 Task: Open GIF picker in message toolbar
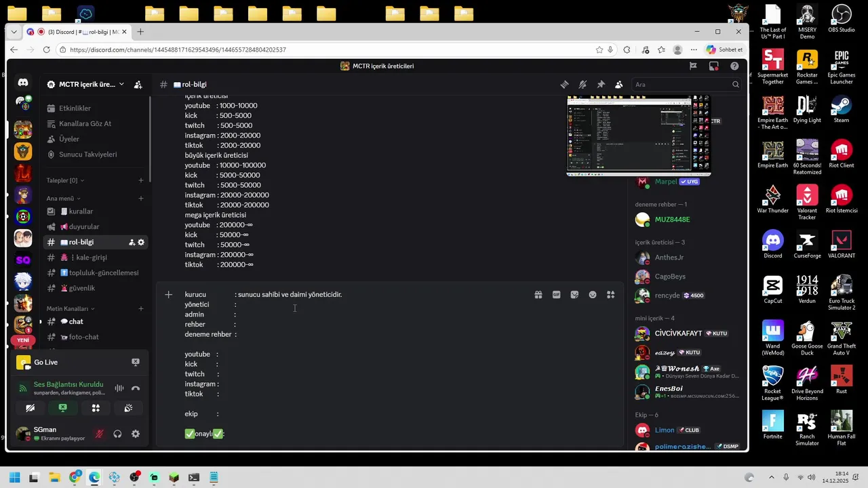point(557,295)
